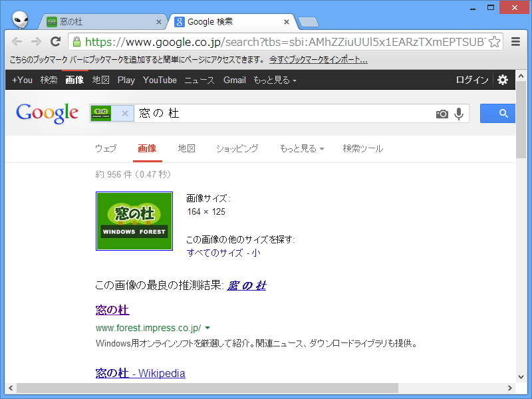
Task: Click 画像 in the black Google bar
Action: point(74,80)
